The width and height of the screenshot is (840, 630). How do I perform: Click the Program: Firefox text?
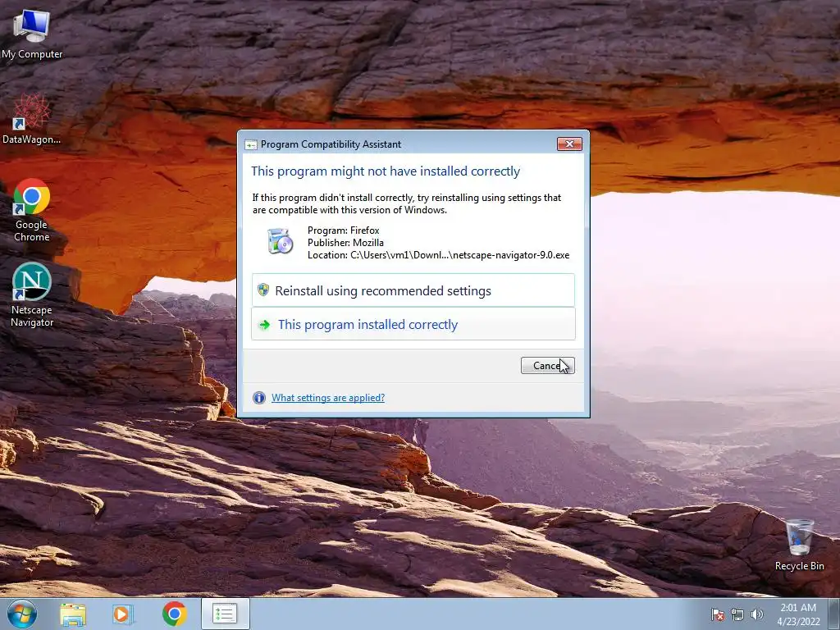pyautogui.click(x=344, y=231)
